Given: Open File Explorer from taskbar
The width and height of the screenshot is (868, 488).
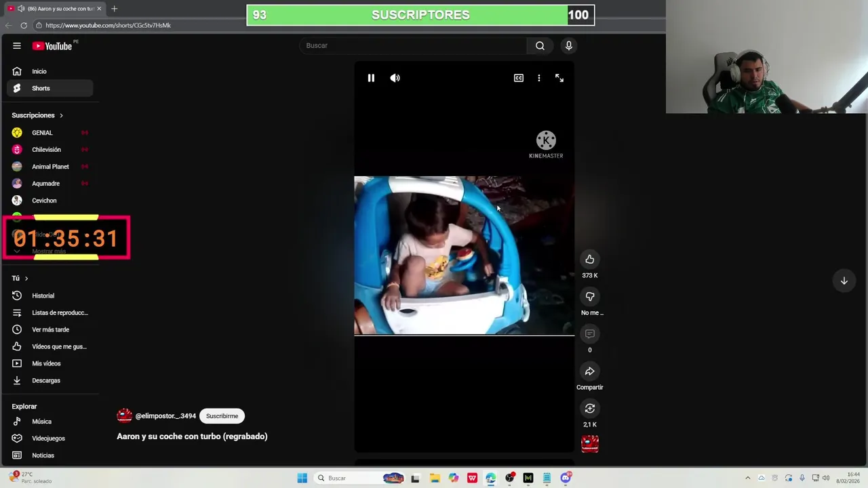Looking at the screenshot, I should (x=435, y=478).
